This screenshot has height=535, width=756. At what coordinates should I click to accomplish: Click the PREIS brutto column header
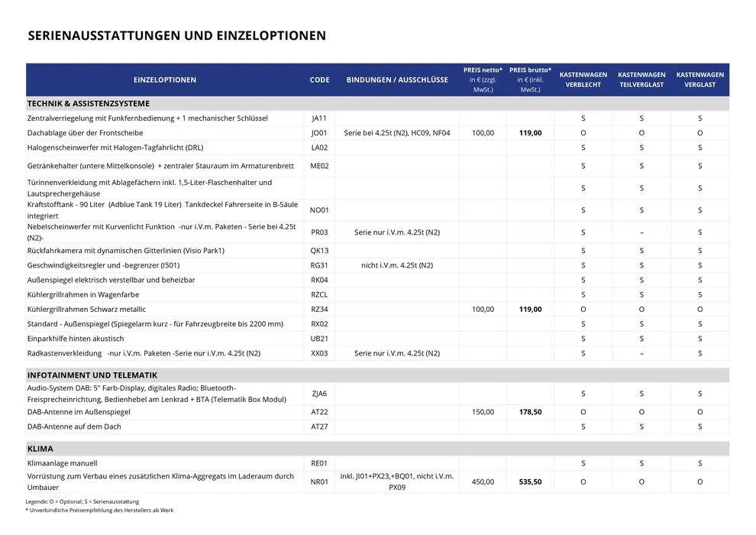pyautogui.click(x=530, y=79)
